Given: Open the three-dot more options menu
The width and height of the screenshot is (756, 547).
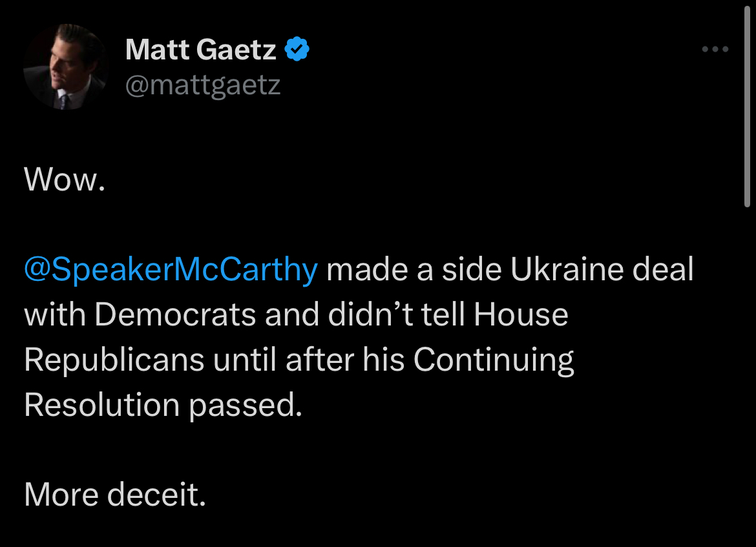Looking at the screenshot, I should pos(715,49).
